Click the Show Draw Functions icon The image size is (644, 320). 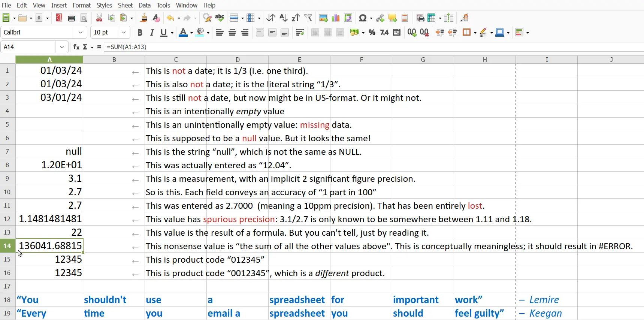[465, 18]
